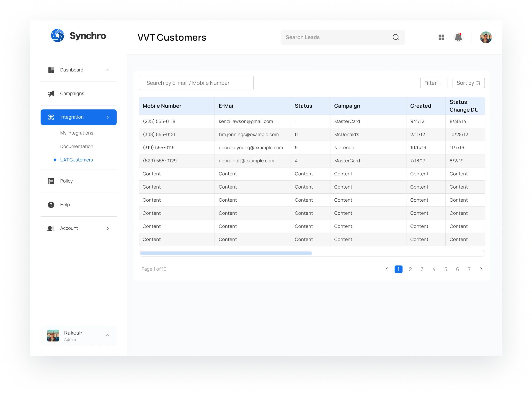The image size is (532, 395).
Task: Click email debra.holt@example.com
Action: [x=246, y=161]
